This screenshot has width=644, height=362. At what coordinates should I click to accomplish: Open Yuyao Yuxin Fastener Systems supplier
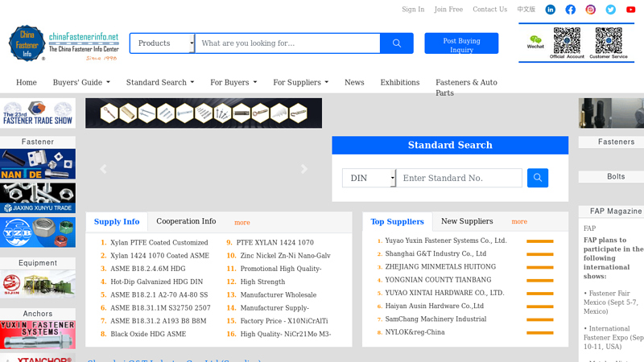pos(446,241)
